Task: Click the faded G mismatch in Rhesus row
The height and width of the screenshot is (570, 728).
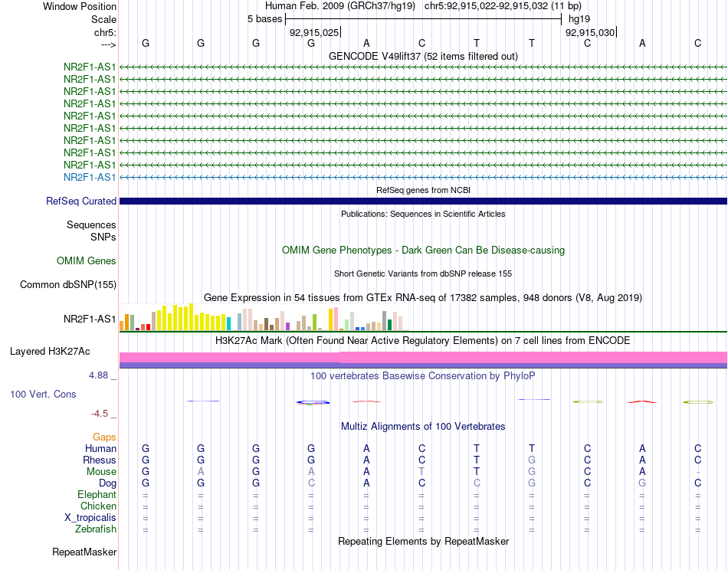Action: pos(532,460)
